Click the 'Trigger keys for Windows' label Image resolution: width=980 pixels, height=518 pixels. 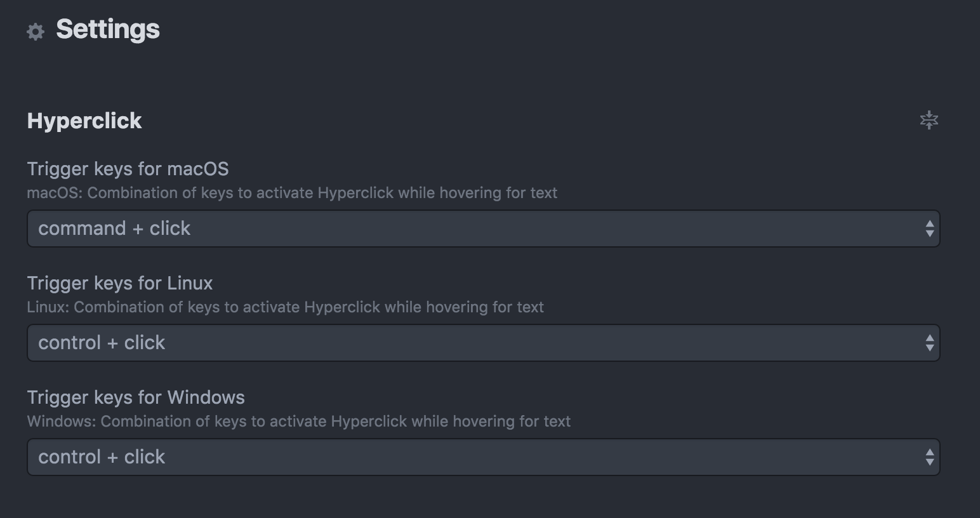coord(136,397)
